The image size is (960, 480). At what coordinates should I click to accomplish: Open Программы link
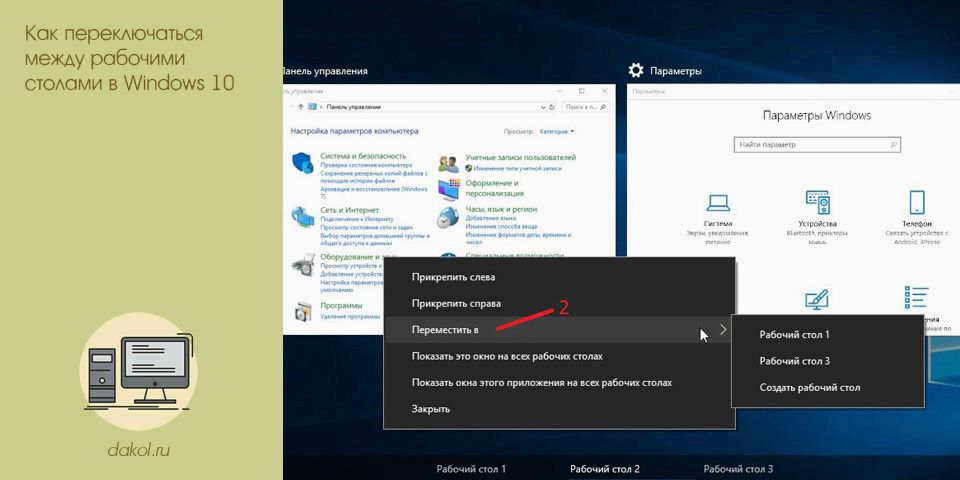pos(341,306)
